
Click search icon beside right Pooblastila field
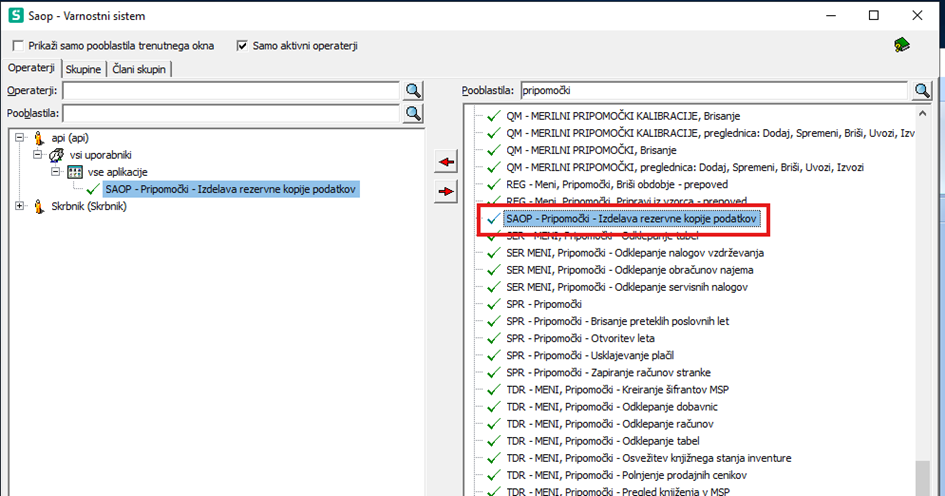[922, 90]
